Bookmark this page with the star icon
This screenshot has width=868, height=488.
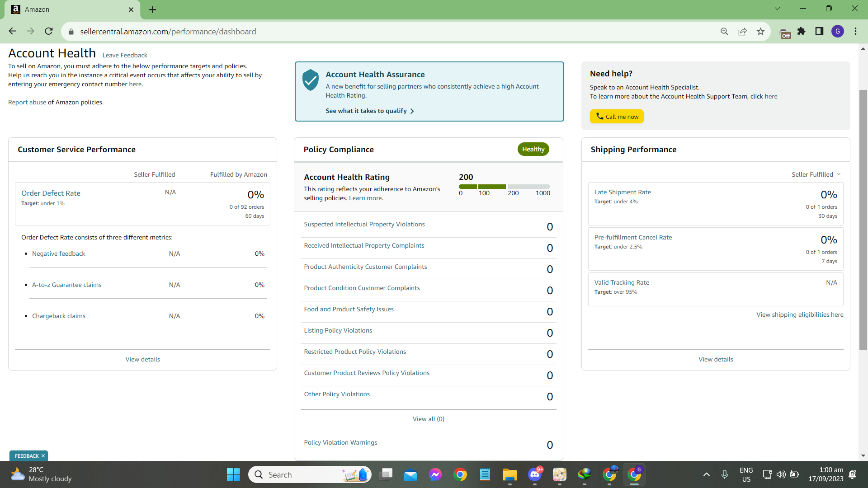pos(760,31)
